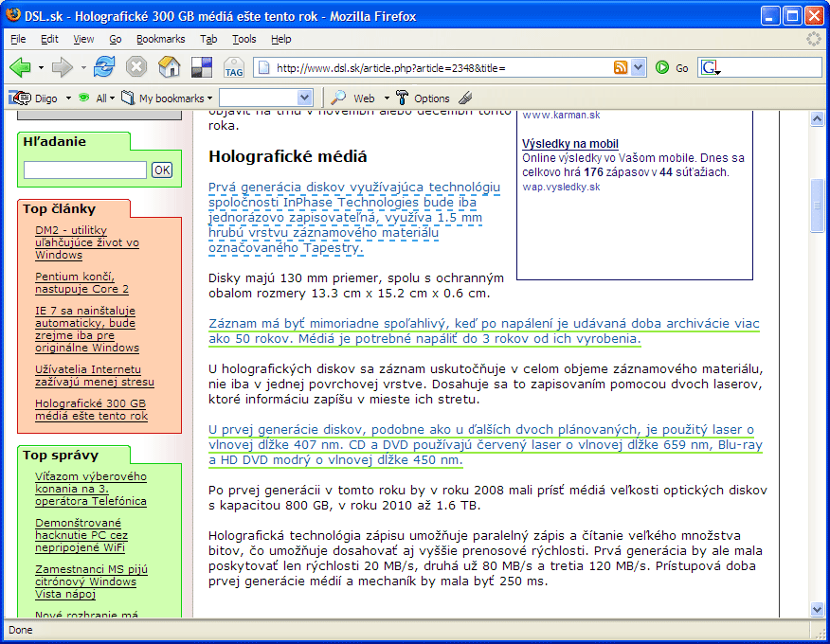Expand the address bar URL dropdown

(x=639, y=67)
